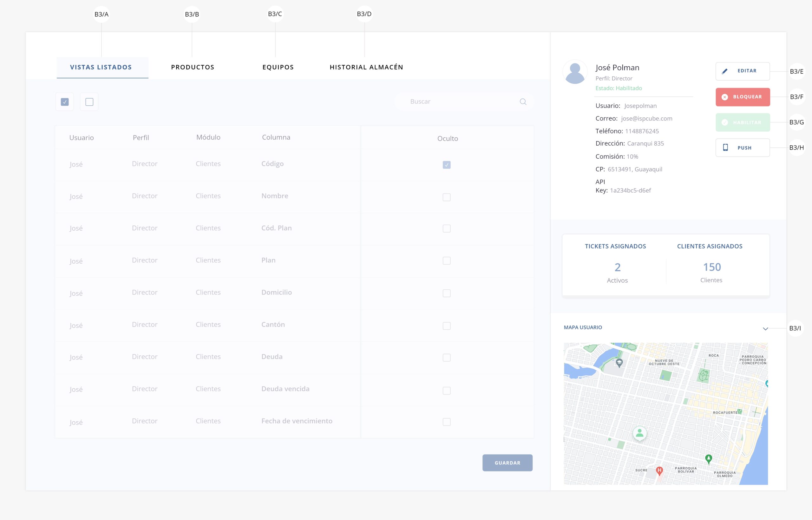Click the search magnifier icon
Screen dimensions: 812x520
point(523,102)
